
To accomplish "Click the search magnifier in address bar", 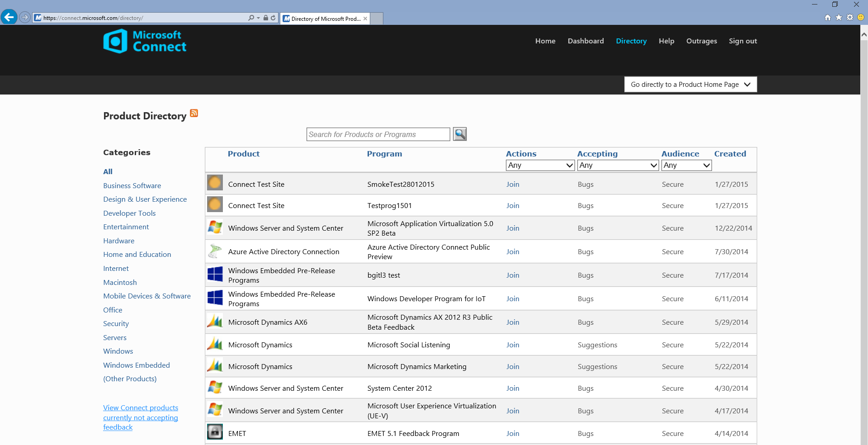I will [251, 18].
